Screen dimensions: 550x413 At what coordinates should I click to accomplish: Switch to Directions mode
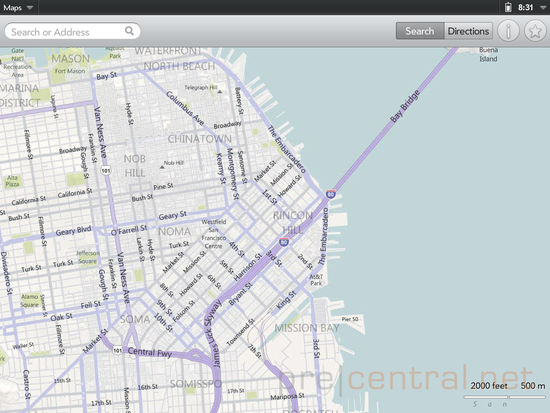tap(468, 31)
